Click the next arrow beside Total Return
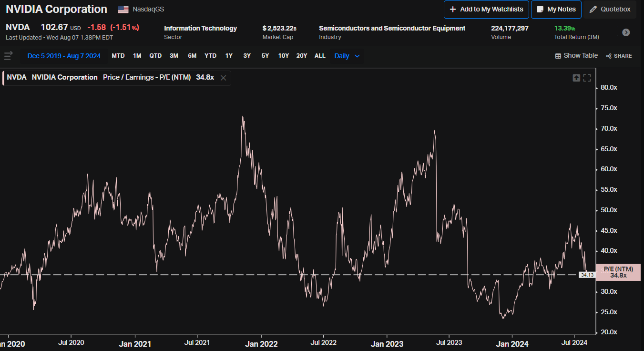644x351 pixels. [626, 32]
